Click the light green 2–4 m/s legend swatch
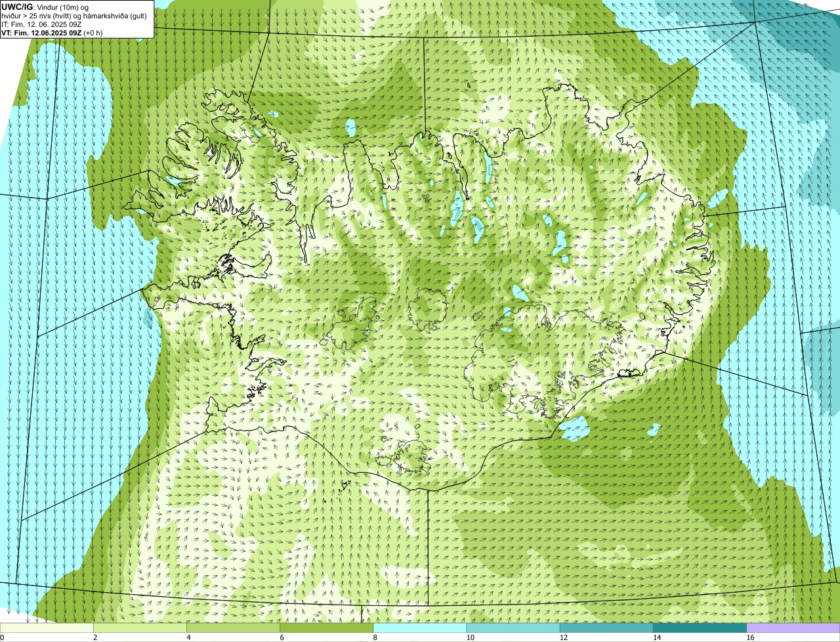This screenshot has height=642, width=840. click(140, 628)
